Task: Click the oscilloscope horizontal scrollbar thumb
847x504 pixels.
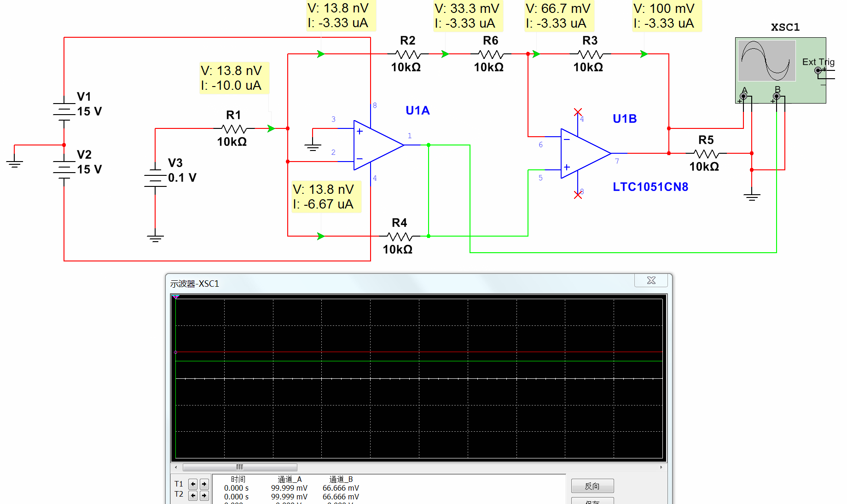Action: [239, 467]
